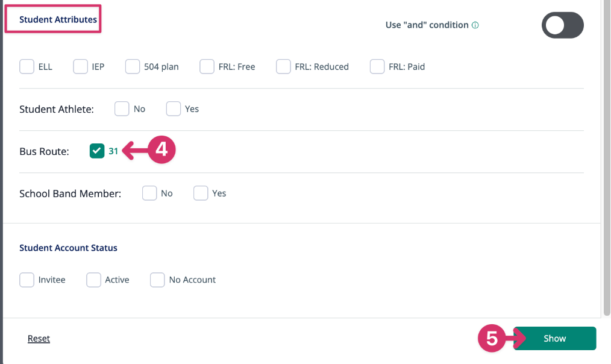Tick the Active account status checkbox
Screen dimensions: 611x364
pyautogui.click(x=93, y=280)
